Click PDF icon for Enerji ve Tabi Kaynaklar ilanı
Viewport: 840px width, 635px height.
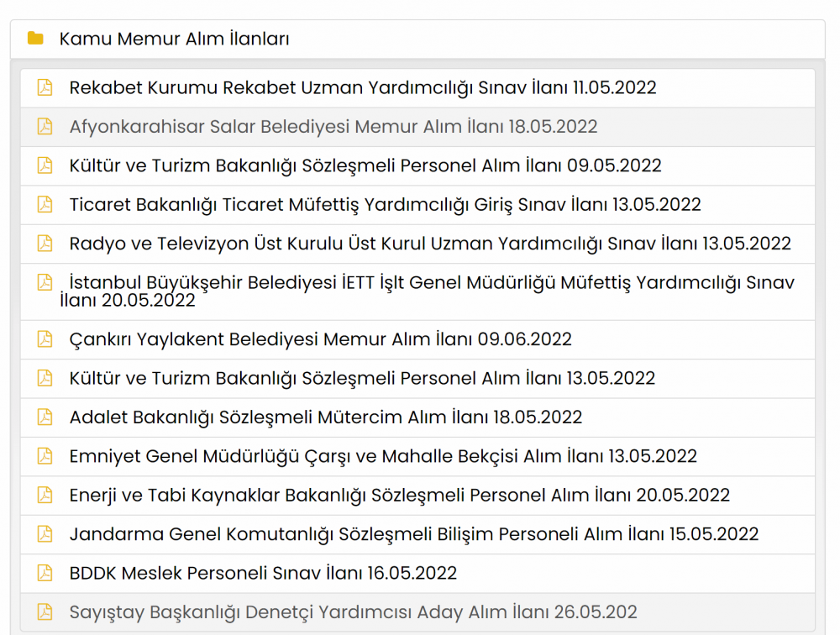pyautogui.click(x=45, y=495)
